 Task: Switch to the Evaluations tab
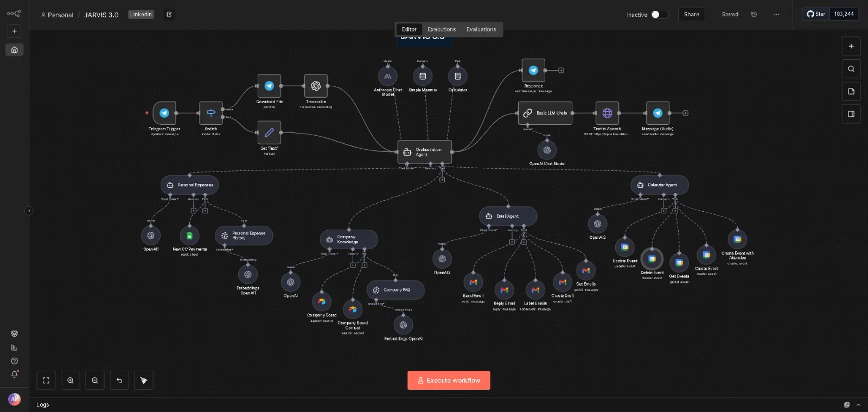tap(481, 29)
